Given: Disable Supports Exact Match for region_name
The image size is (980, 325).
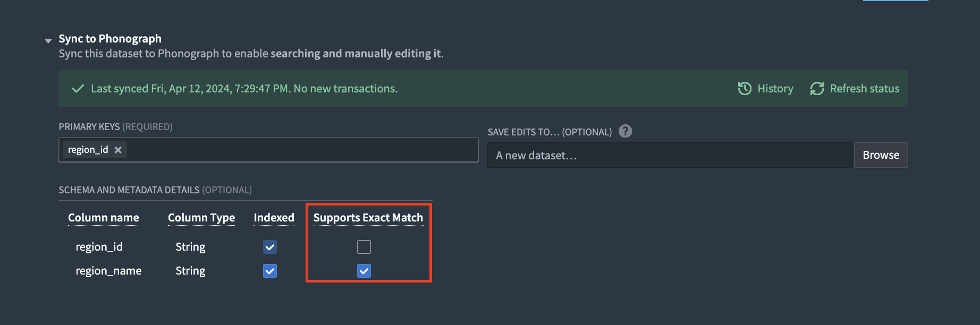Looking at the screenshot, I should coord(364,271).
